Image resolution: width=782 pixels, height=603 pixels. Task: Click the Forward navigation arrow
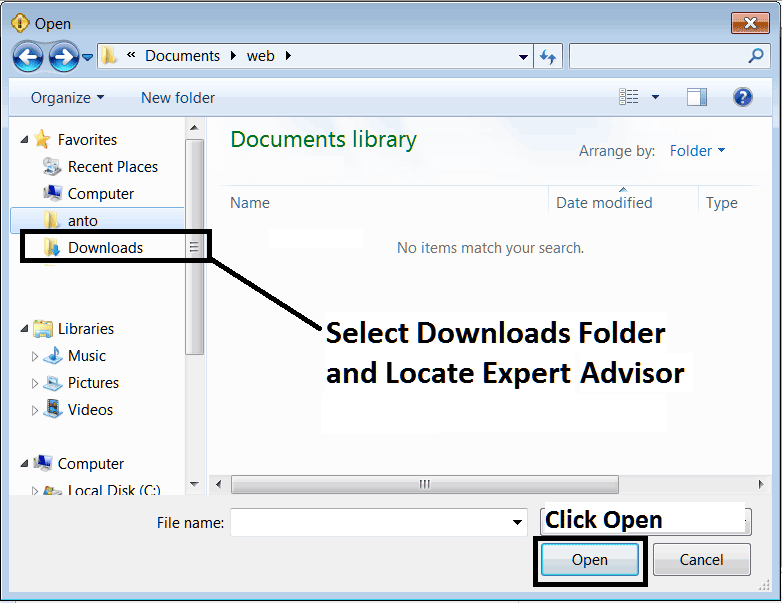coord(64,56)
